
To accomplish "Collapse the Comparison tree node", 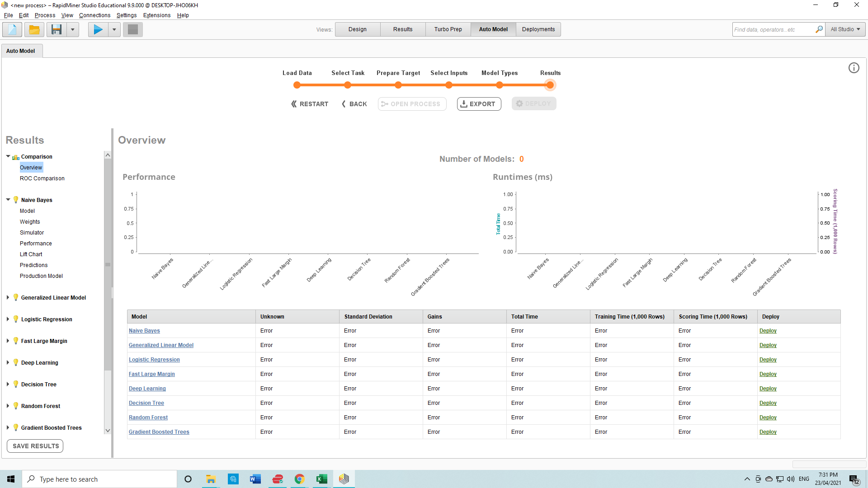I will click(8, 156).
